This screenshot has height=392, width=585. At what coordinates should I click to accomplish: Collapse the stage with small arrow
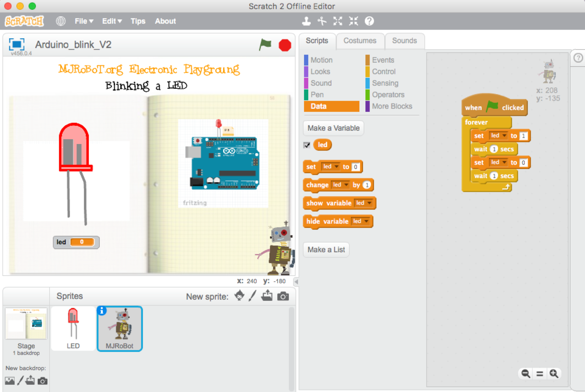296,282
